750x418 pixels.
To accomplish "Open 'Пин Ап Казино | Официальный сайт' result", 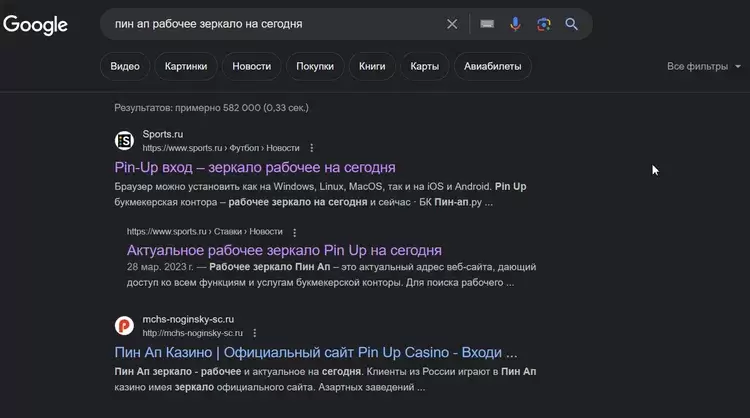I will click(x=316, y=352).
